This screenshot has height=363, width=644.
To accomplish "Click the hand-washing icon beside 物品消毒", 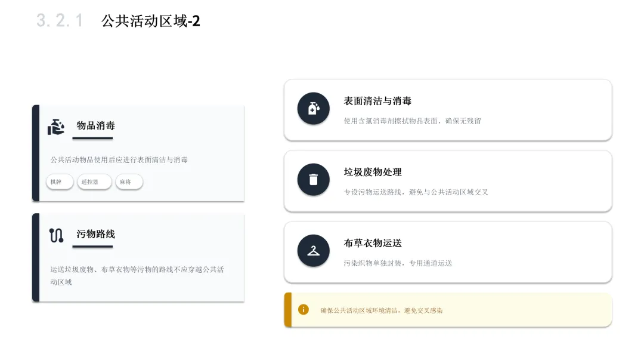I will [x=56, y=127].
